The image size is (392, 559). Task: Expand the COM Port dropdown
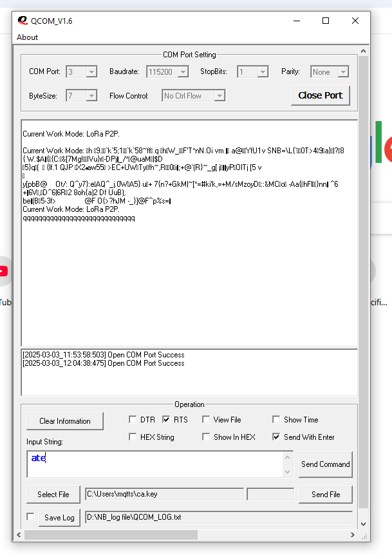point(91,72)
